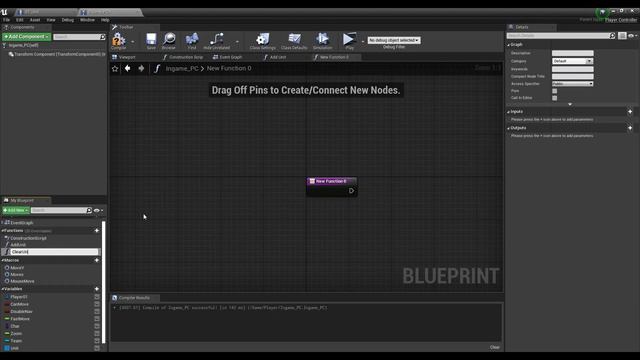Image resolution: width=640 pixels, height=360 pixels.
Task: Open the Category dropdown showing Default
Action: [573, 61]
